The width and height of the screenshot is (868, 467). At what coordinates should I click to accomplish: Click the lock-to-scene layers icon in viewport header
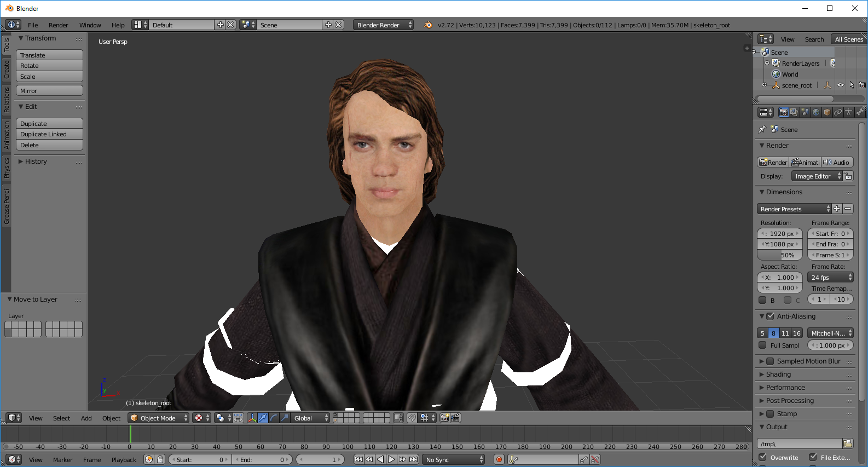point(398,418)
